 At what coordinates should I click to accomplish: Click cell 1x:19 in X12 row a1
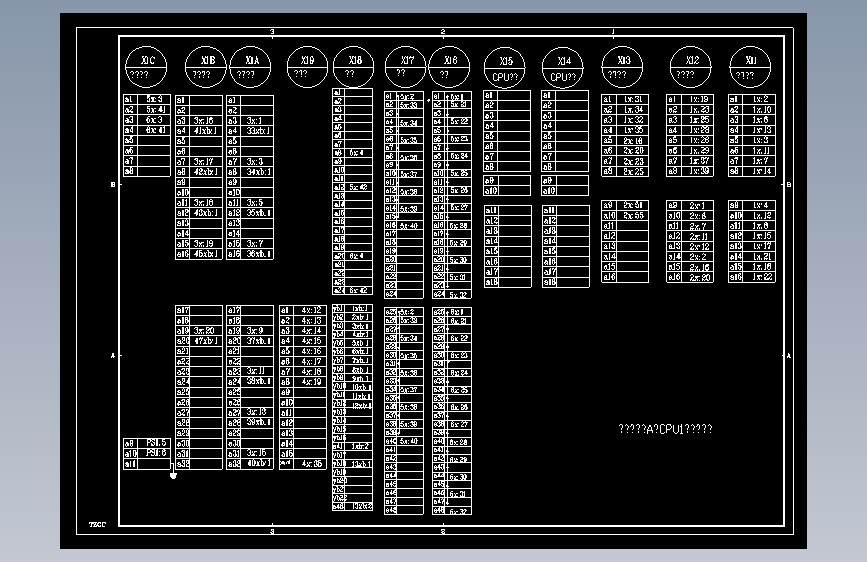tap(698, 100)
